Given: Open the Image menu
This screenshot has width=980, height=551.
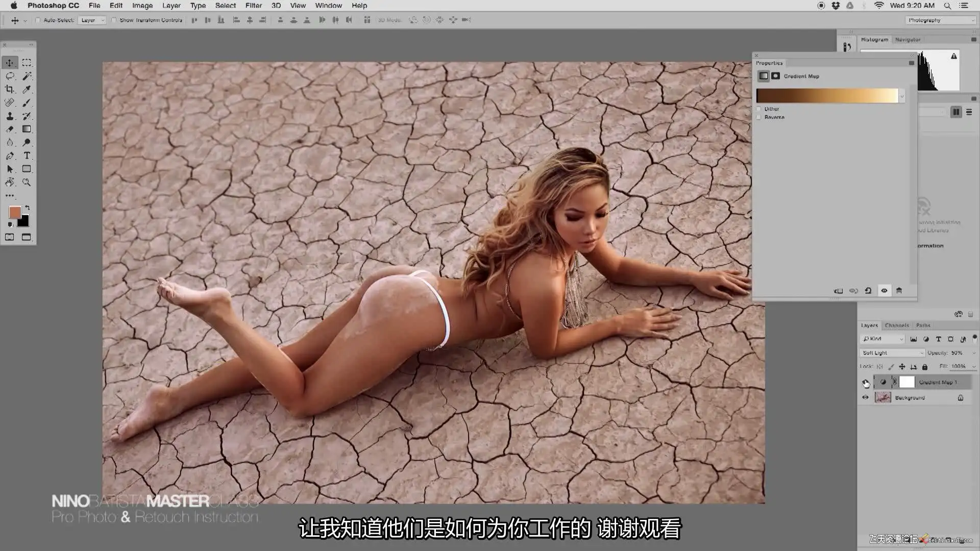Looking at the screenshot, I should [x=142, y=6].
